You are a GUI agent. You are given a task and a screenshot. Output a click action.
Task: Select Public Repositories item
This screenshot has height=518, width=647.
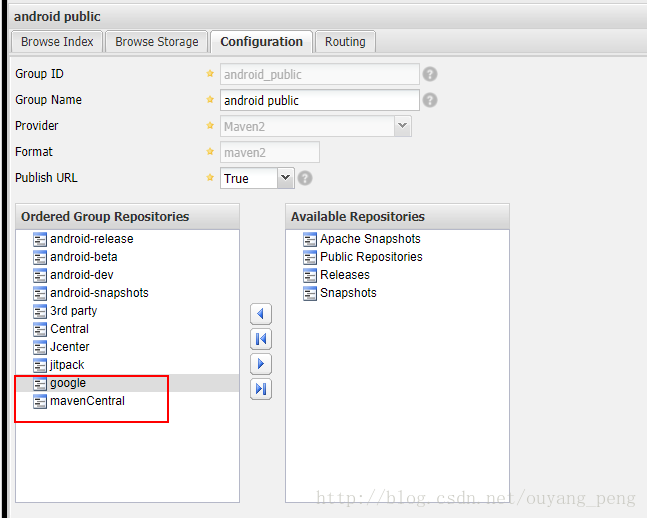371,257
